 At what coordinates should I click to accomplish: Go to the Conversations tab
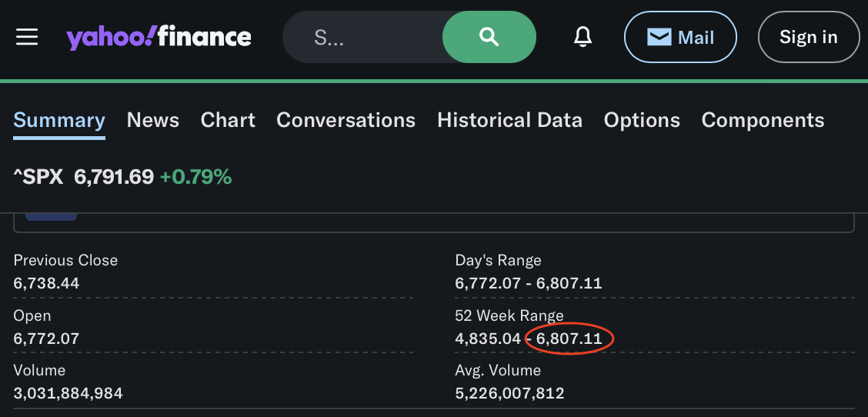(x=346, y=120)
